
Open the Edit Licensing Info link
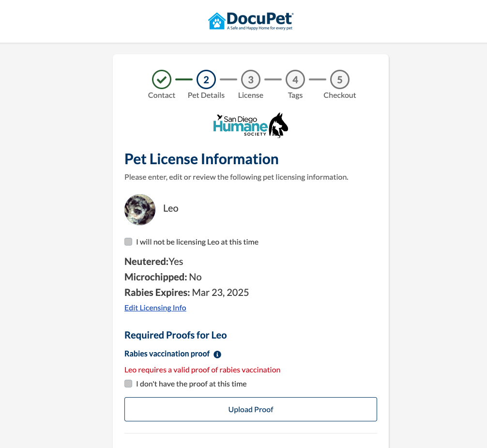[155, 308]
